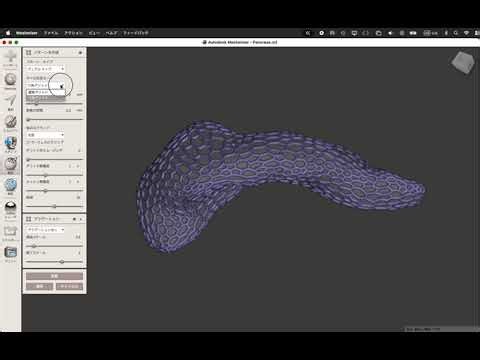Click the wide Accept button at panel bottom

pos(54,276)
